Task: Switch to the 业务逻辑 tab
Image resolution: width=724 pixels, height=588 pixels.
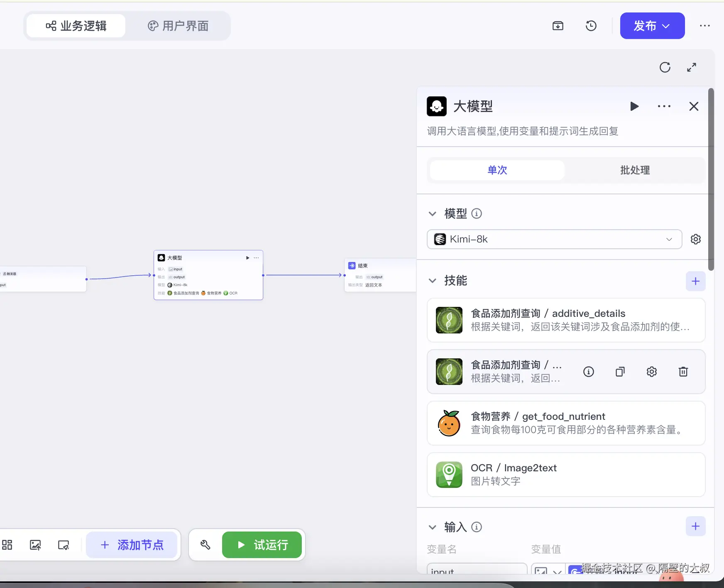Action: (76, 26)
